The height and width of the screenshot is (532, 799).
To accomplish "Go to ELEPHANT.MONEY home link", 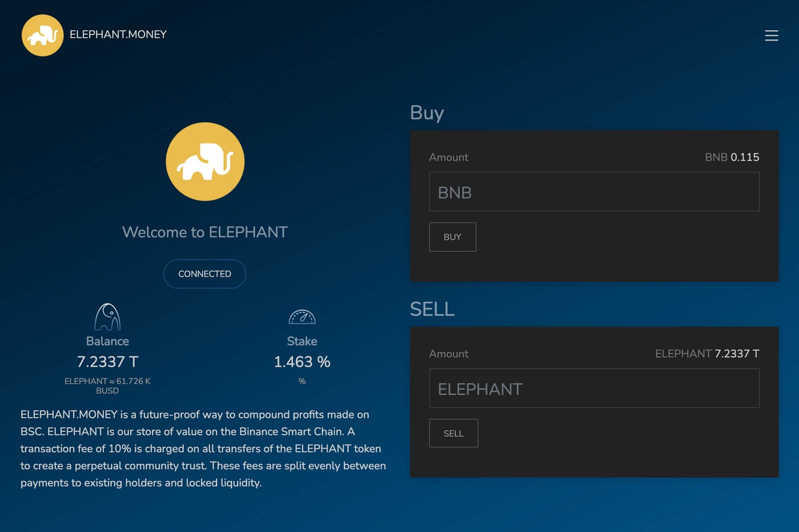I will (x=118, y=35).
